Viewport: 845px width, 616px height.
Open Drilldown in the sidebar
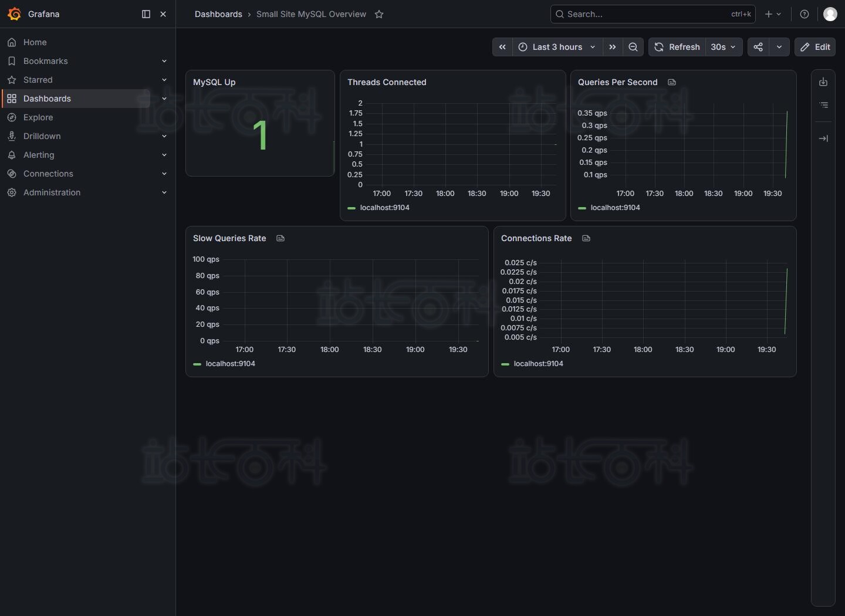[42, 136]
